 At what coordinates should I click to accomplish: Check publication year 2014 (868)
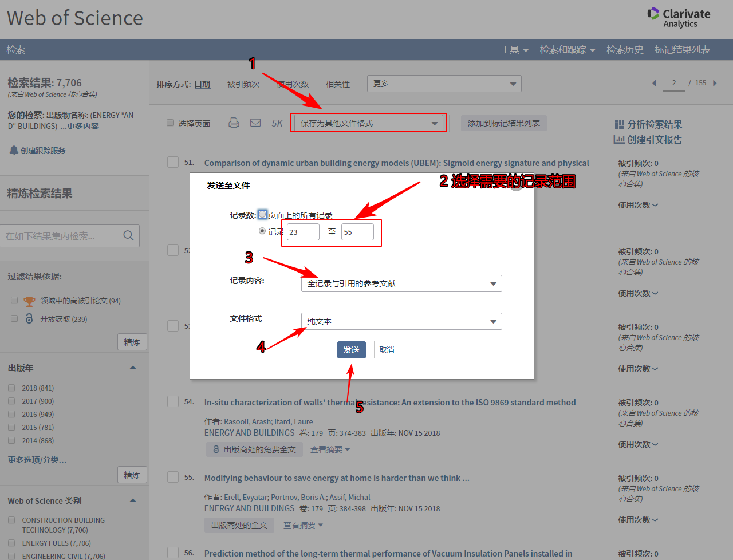(x=11, y=440)
